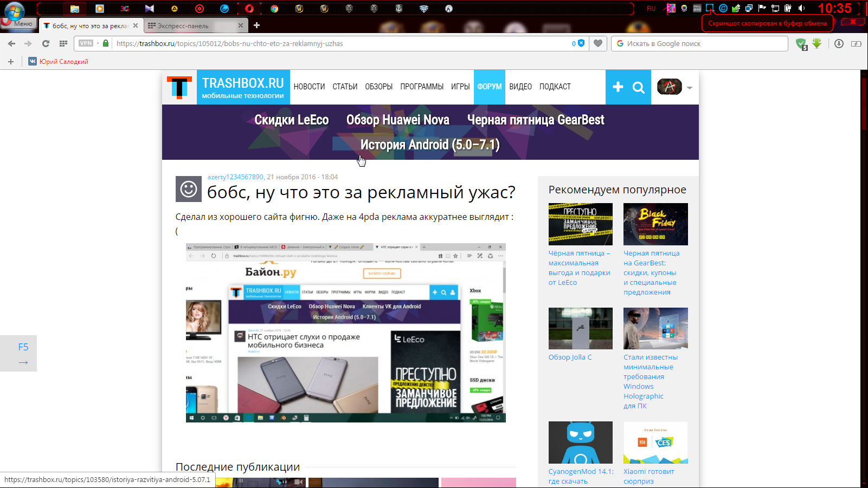Go back with the browser back arrow
The image size is (868, 488).
point(11,43)
